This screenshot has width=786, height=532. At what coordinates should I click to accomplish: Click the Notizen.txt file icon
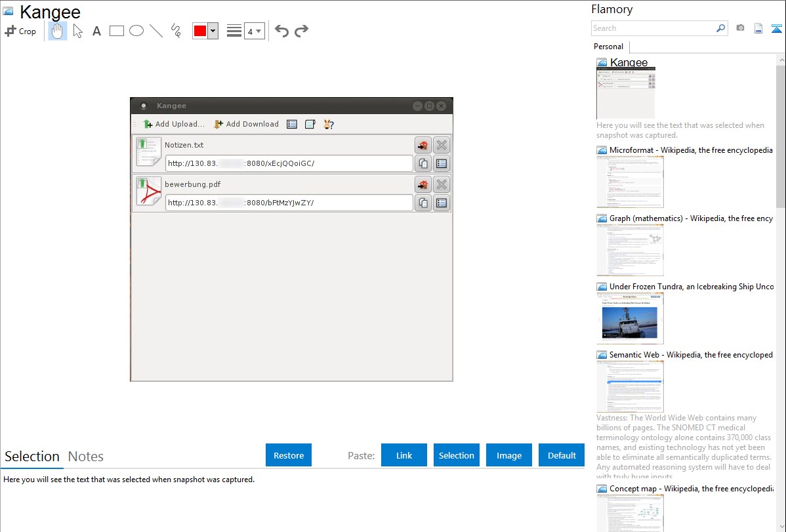click(x=148, y=152)
